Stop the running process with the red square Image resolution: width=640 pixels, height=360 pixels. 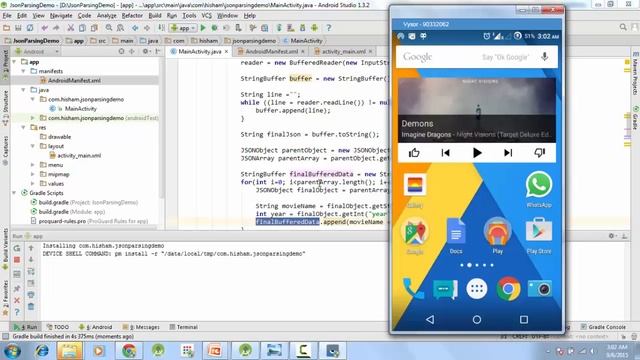tap(17, 260)
